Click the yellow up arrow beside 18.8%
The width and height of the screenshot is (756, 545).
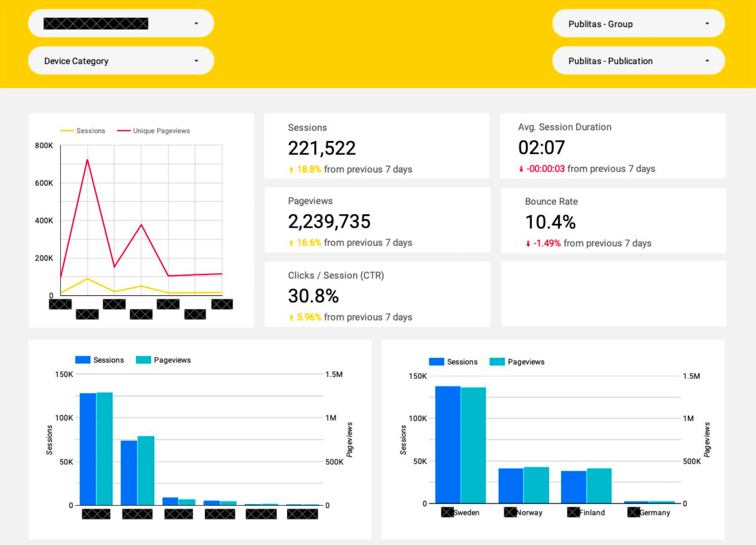(291, 169)
